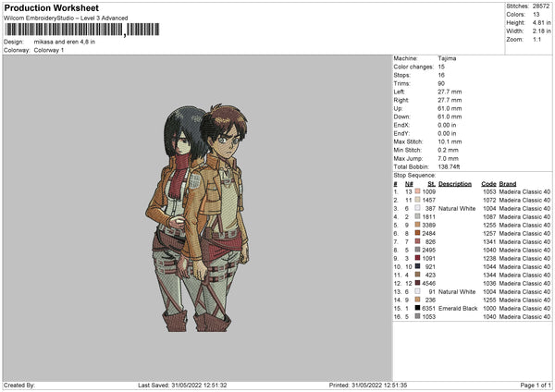Viewport: 555px width, 392px height.
Task: Click the black swatch in the Emerald Black row
Action: pyautogui.click(x=418, y=308)
